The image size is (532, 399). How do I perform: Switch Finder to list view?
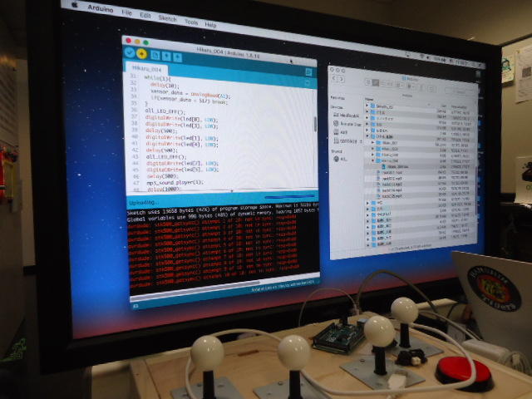click(376, 82)
